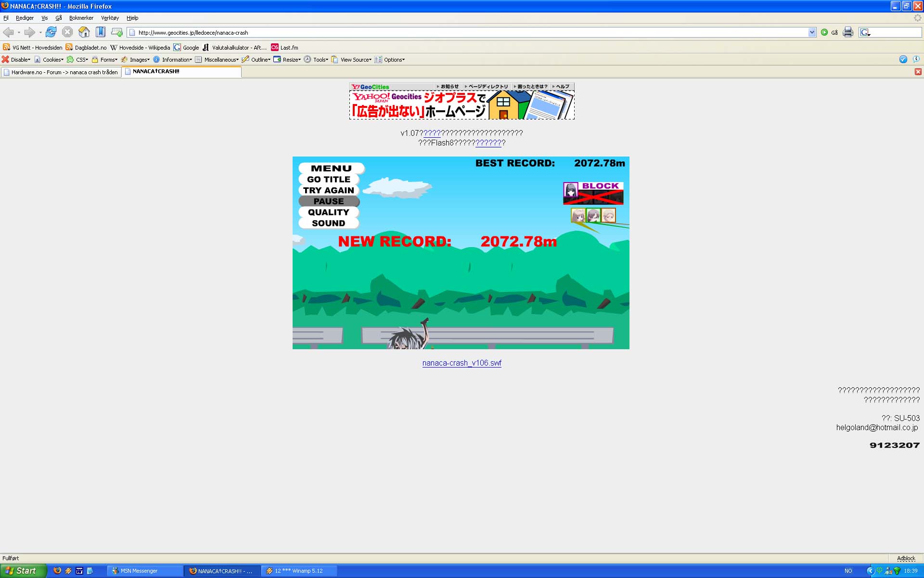Open the Dagbladet.no bookmark
The height and width of the screenshot is (578, 924).
tap(86, 47)
